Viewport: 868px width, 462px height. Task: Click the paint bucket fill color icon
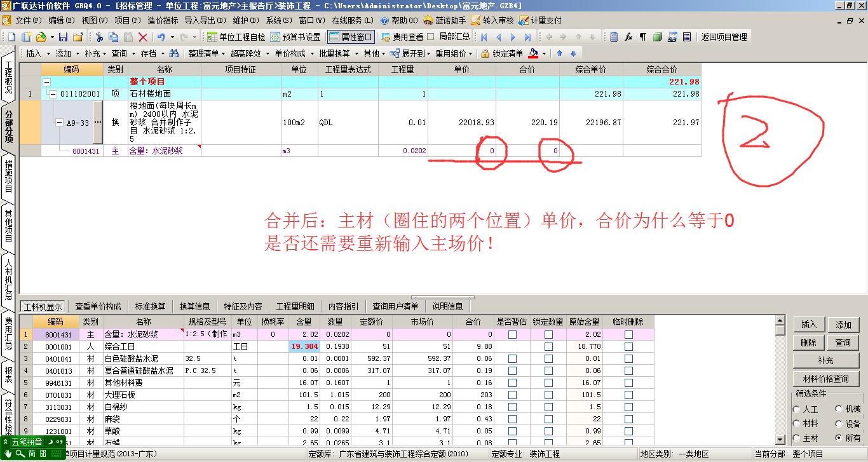tap(533, 53)
